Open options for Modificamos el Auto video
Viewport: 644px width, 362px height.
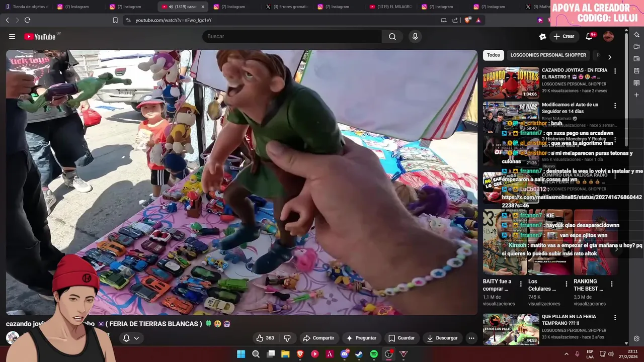point(615,106)
